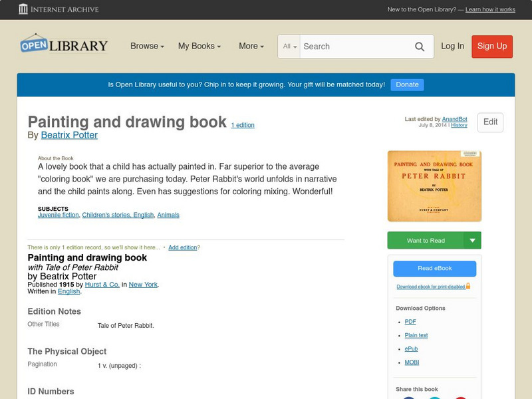Share the book via the Facebook icon
Image resolution: width=532 pixels, height=399 pixels.
[x=409, y=398]
